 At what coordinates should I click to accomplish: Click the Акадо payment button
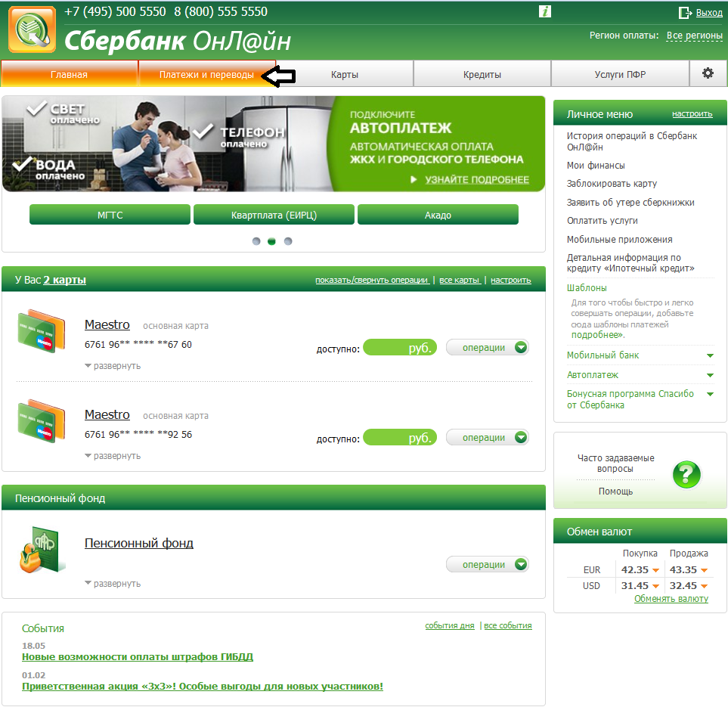click(x=438, y=215)
